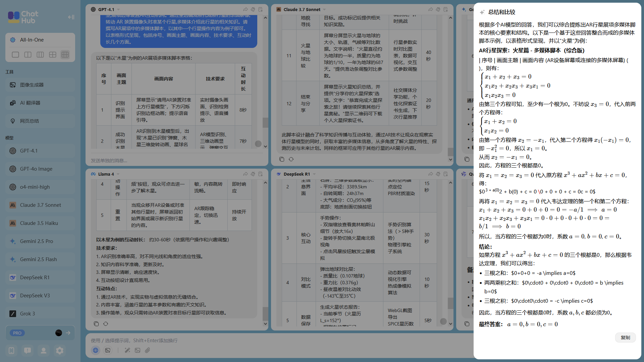Clear the DeepSeek R1 conversation
644x362 pixels.
[x=438, y=174]
